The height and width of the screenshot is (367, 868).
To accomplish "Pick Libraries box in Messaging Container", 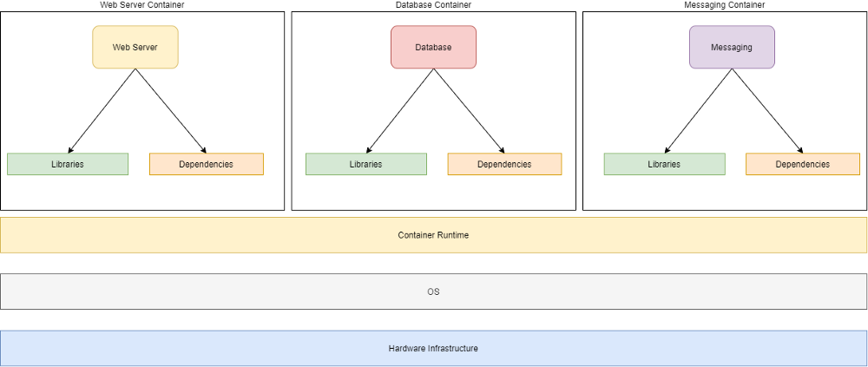I will pos(664,164).
